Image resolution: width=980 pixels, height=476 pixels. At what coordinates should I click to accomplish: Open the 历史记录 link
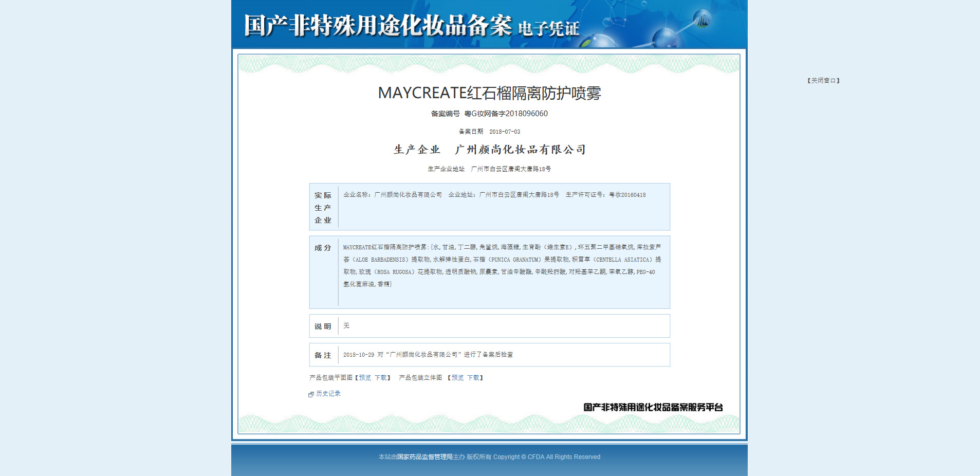coord(328,394)
